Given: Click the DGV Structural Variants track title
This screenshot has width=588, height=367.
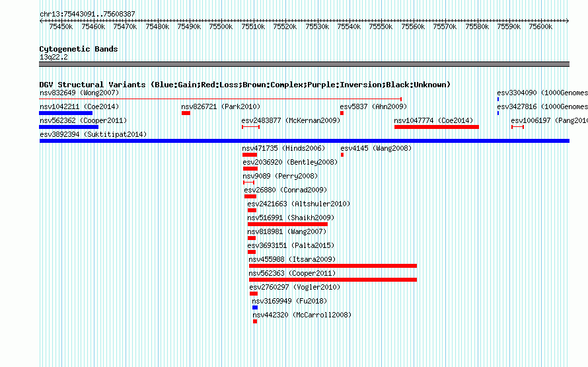Looking at the screenshot, I should click(245, 85).
